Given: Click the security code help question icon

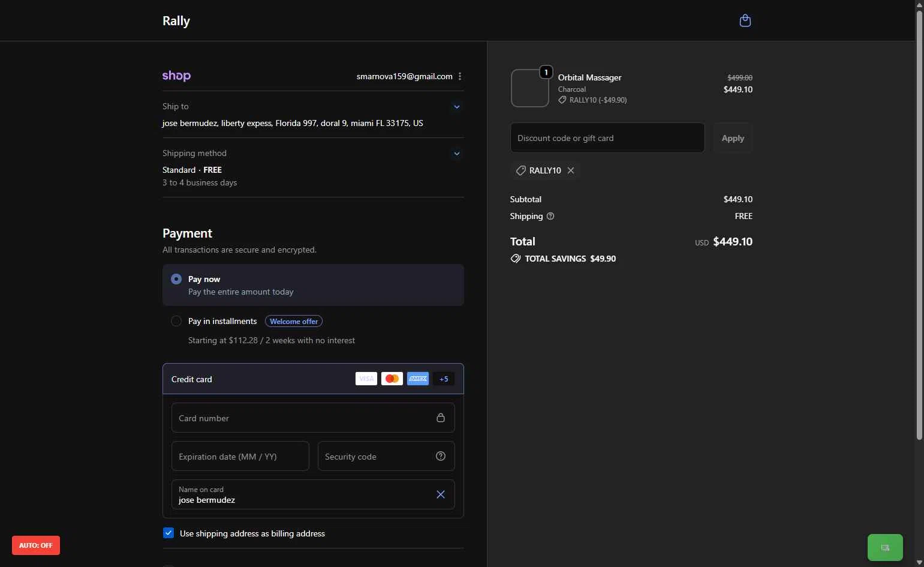Looking at the screenshot, I should [441, 456].
